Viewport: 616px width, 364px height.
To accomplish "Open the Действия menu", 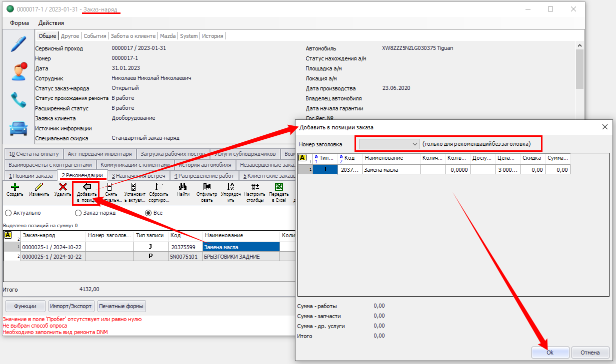I will click(x=51, y=23).
